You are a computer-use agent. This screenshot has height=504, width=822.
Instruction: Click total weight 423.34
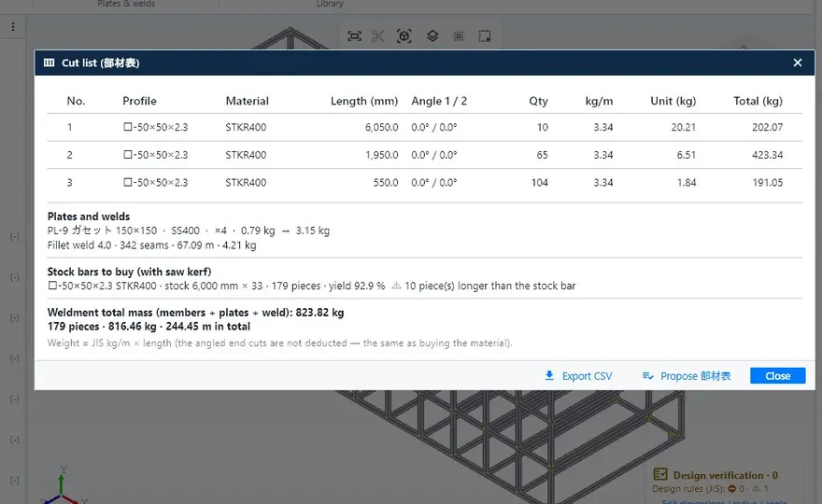coord(767,155)
